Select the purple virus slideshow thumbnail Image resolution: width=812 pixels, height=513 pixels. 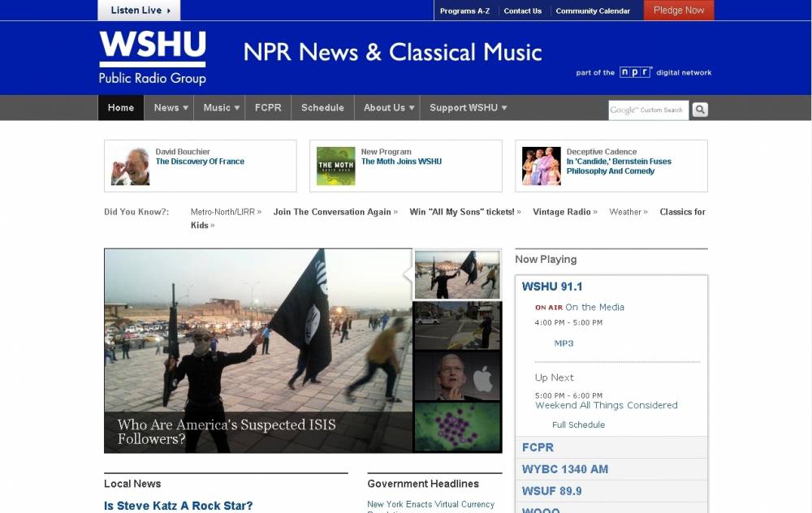tap(457, 426)
